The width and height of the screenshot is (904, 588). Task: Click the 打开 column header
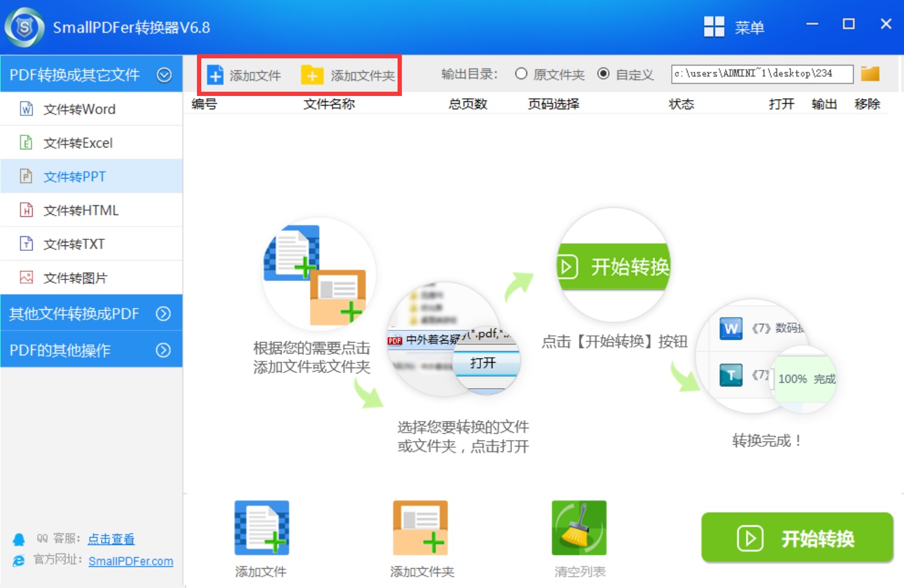[782, 104]
